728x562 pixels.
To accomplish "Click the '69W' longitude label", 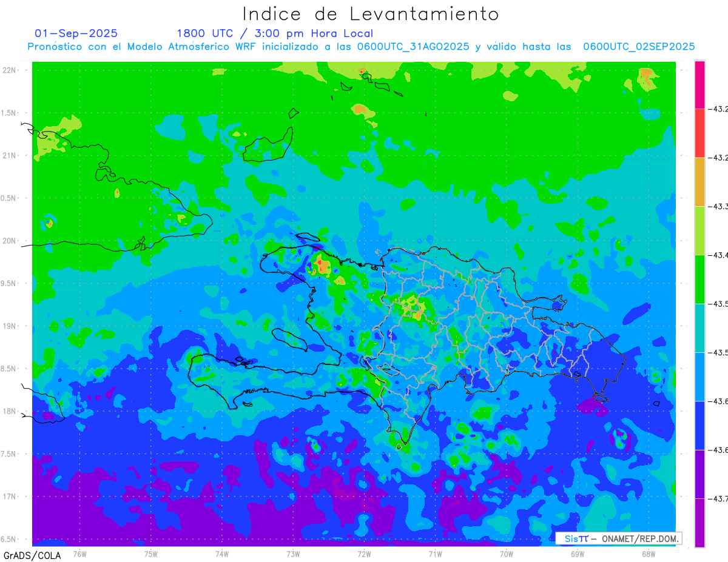I will (578, 554).
